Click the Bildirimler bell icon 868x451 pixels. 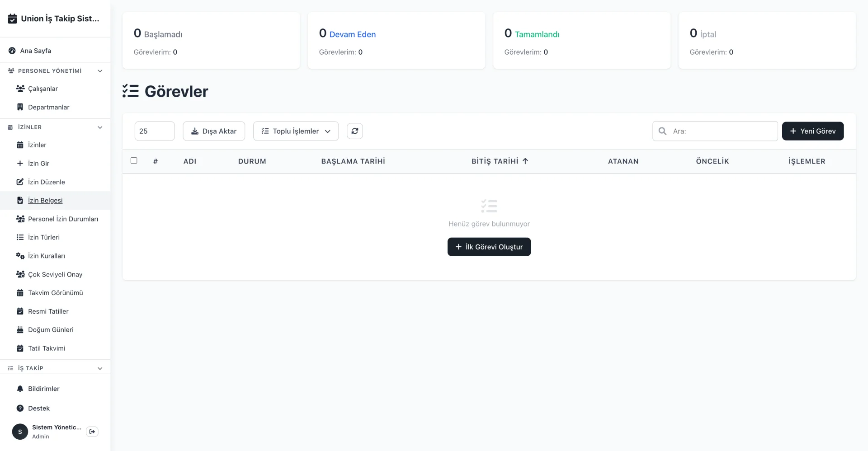[x=20, y=389]
